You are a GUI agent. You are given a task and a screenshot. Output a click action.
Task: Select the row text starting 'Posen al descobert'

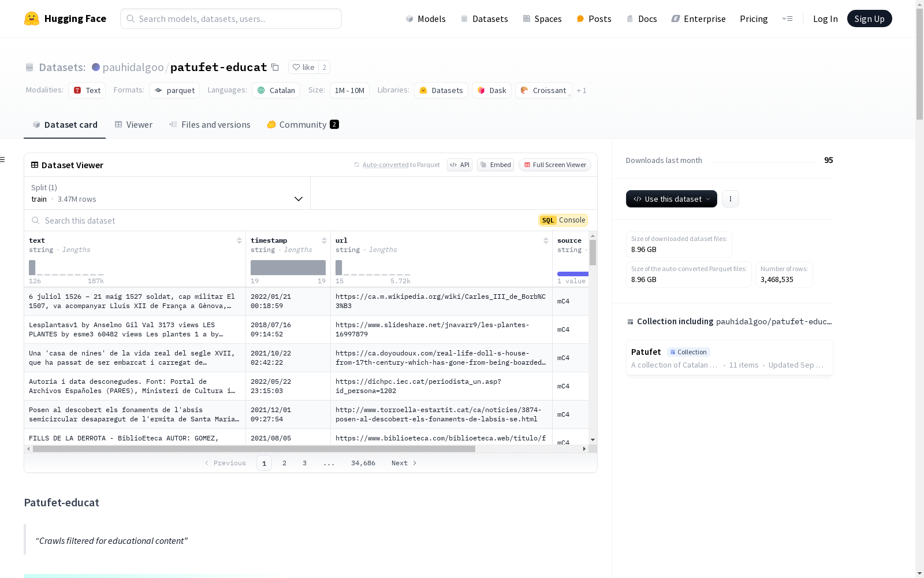[135, 414]
